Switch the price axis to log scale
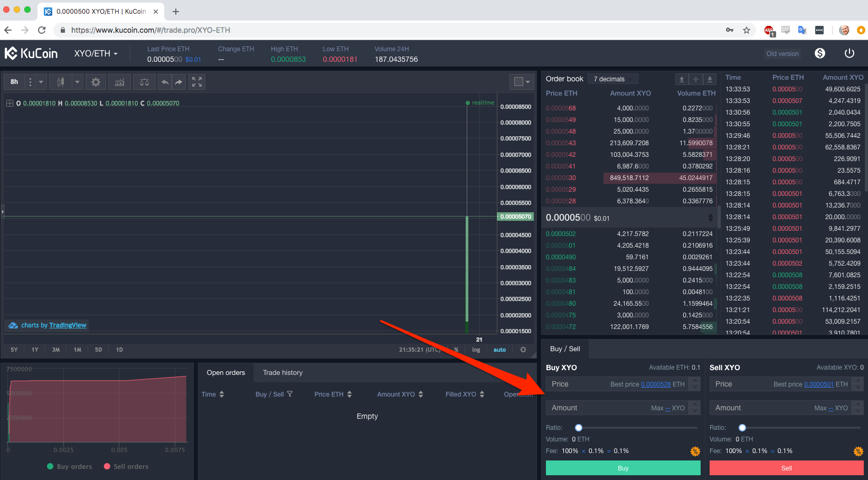The height and width of the screenshot is (480, 868). [x=476, y=349]
